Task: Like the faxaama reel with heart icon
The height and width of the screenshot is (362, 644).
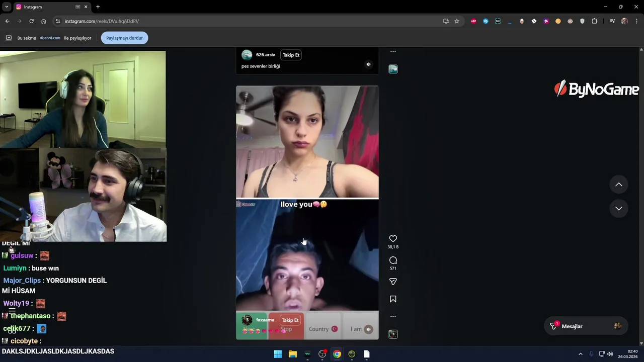Action: click(393, 239)
